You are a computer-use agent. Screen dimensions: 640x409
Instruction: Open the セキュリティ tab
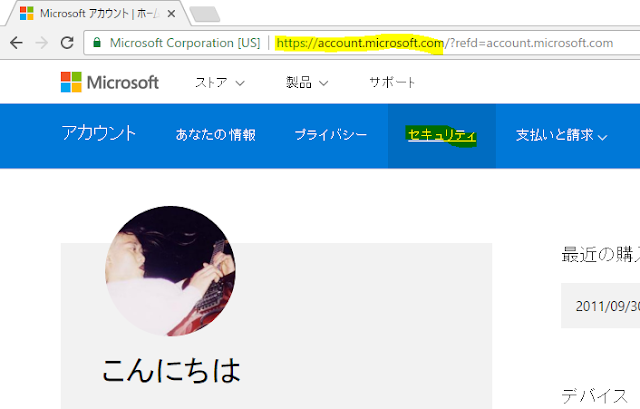point(442,135)
